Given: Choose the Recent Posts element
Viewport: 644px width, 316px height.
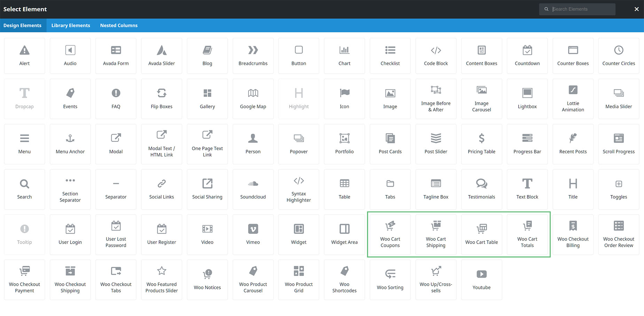Looking at the screenshot, I should (573, 144).
